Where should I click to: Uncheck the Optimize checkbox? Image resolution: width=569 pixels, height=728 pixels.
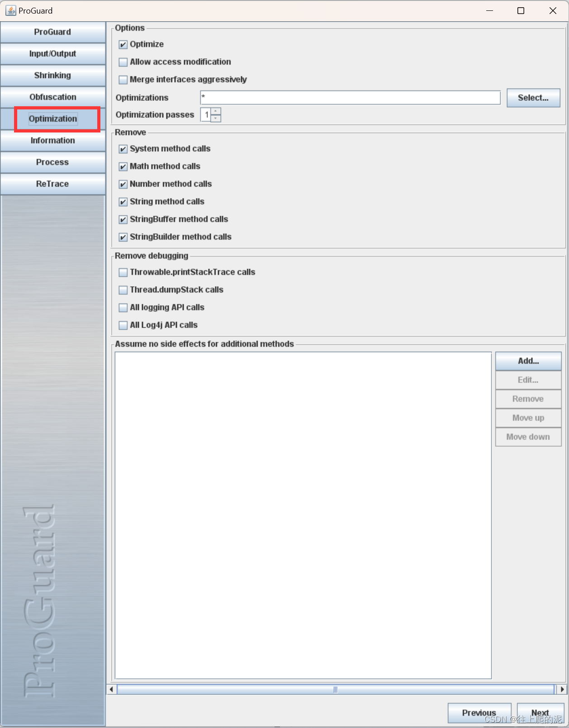pyautogui.click(x=123, y=44)
